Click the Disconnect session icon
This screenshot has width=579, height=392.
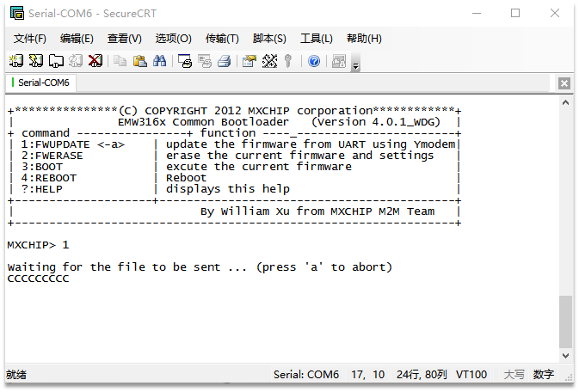pyautogui.click(x=95, y=61)
